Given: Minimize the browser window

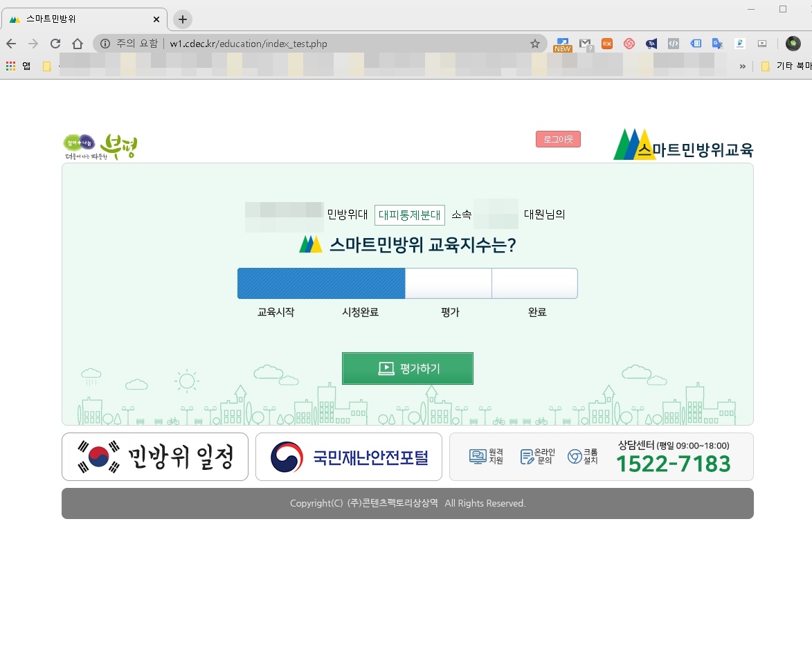Looking at the screenshot, I should 751,9.
